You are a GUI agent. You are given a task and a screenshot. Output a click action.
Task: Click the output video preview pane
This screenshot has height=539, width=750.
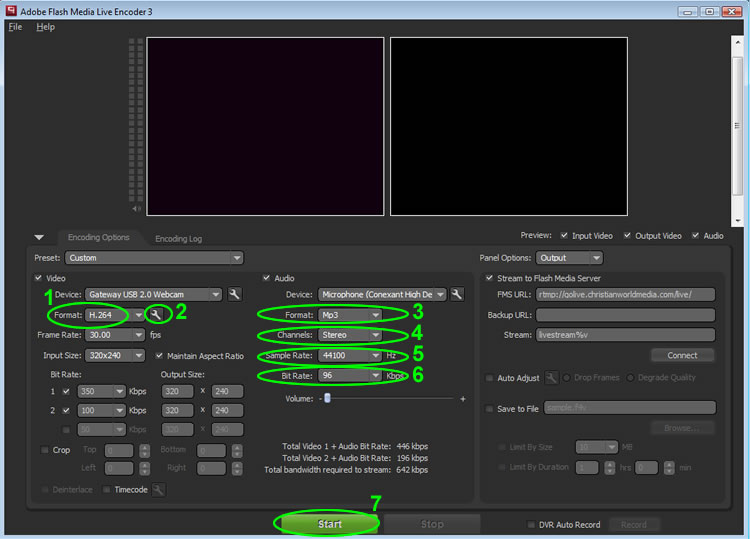509,126
